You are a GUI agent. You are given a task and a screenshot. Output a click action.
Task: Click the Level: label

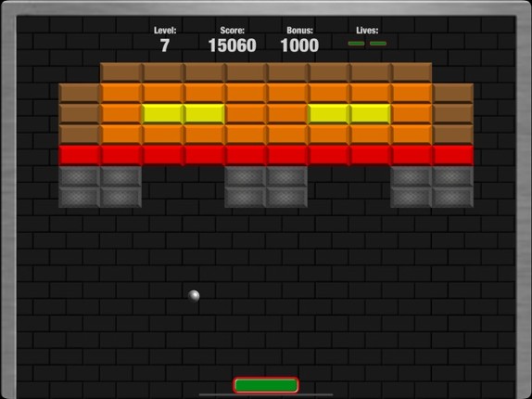click(165, 31)
